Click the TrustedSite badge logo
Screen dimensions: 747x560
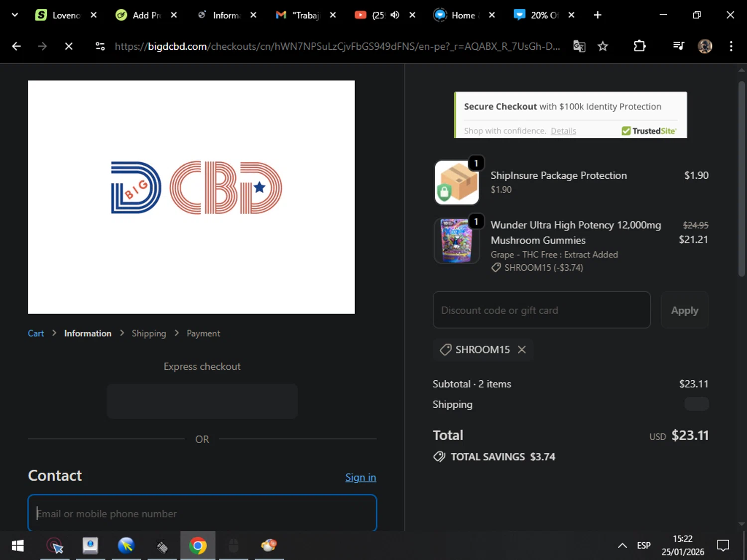(x=648, y=131)
